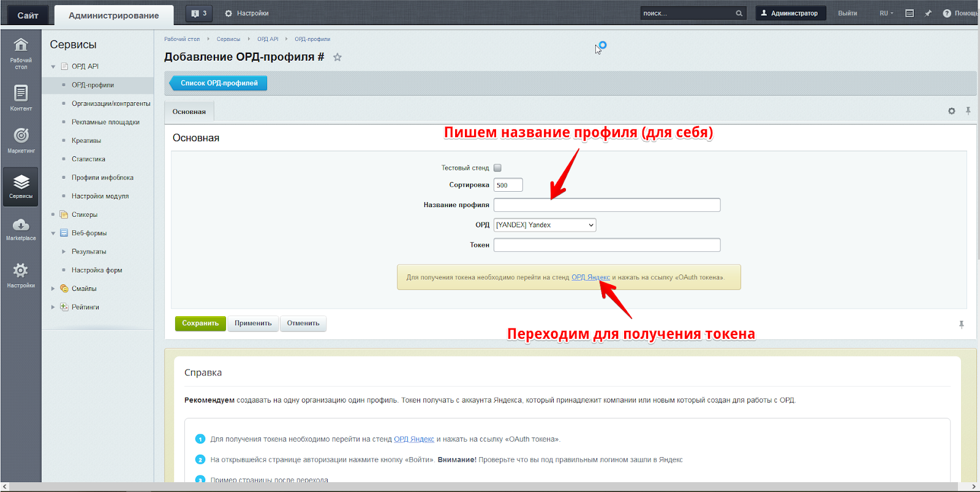The image size is (980, 492).
Task: Click the Веб-формы icon
Action: pyautogui.click(x=64, y=233)
